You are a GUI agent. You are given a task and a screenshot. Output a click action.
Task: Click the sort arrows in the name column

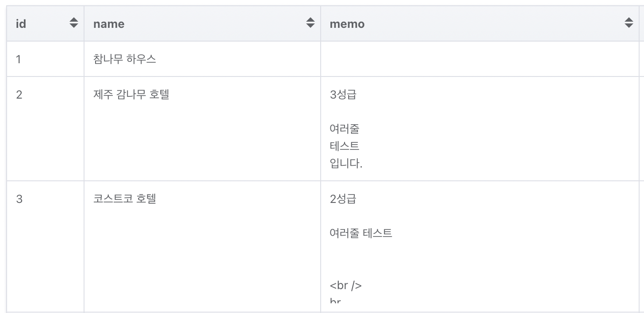(x=310, y=23)
